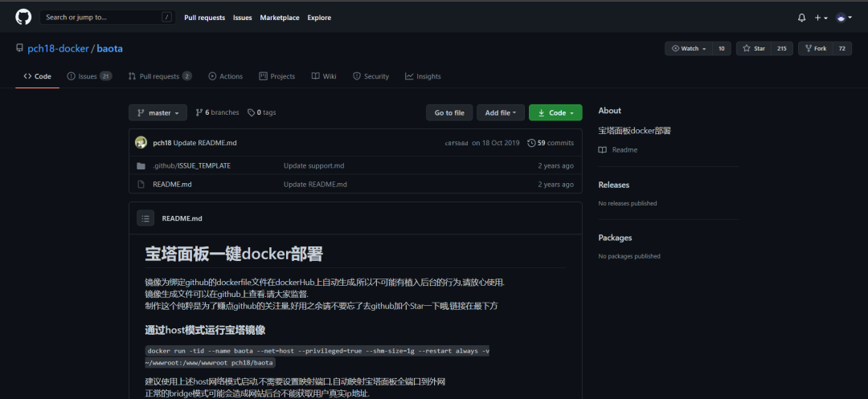
Task: Click the search or jump to field
Action: (x=106, y=17)
